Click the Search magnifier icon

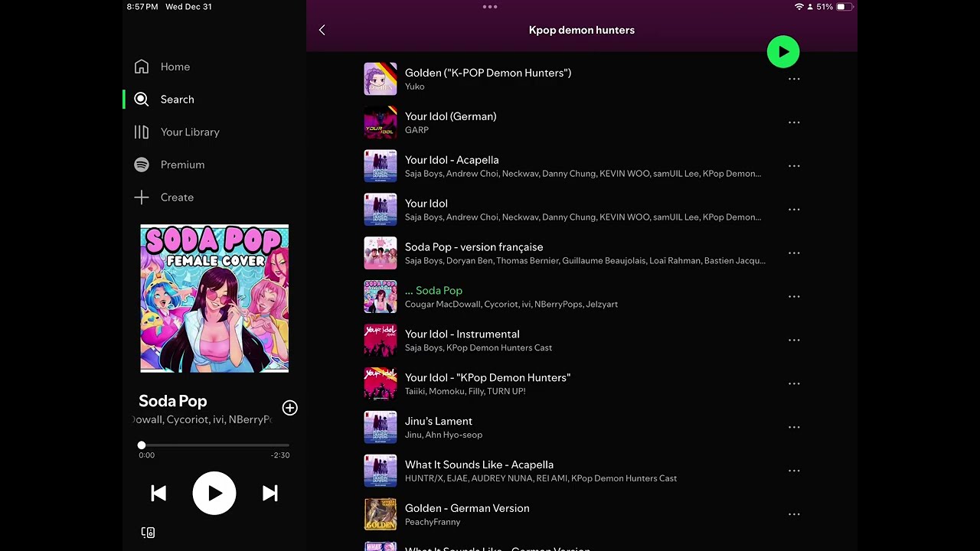click(x=142, y=99)
